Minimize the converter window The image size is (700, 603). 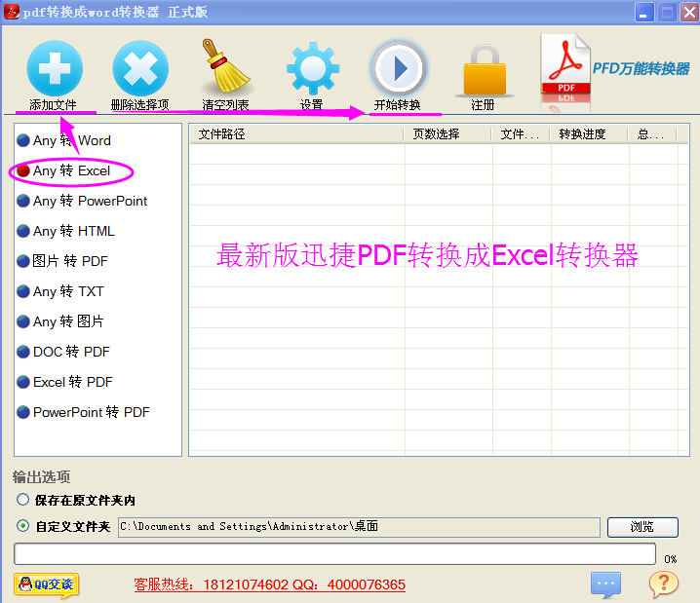pos(644,12)
